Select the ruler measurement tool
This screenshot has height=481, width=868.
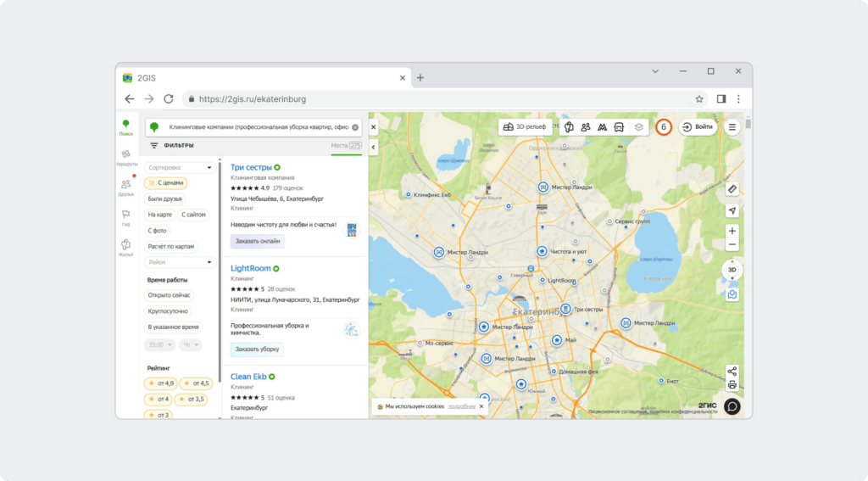[732, 189]
